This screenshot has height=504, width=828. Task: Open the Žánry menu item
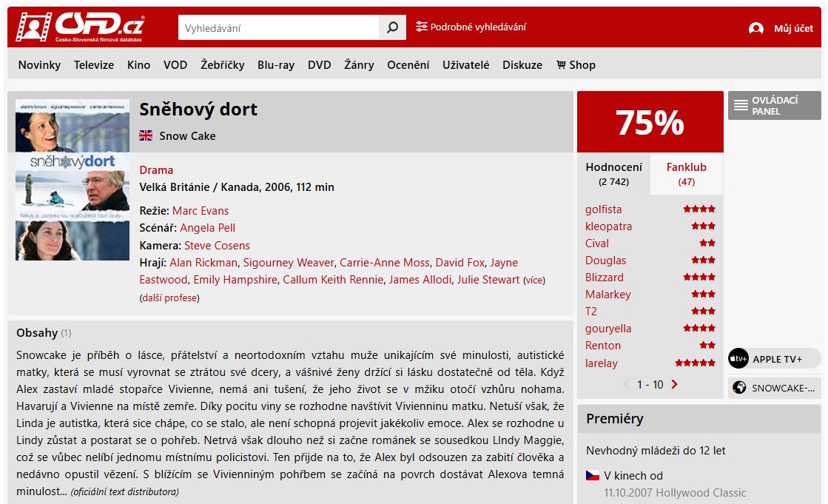point(359,65)
